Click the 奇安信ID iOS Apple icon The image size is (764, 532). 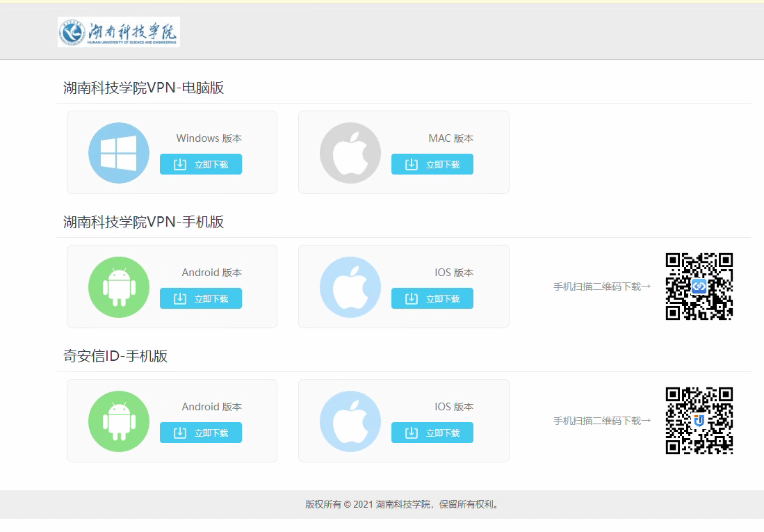350,421
